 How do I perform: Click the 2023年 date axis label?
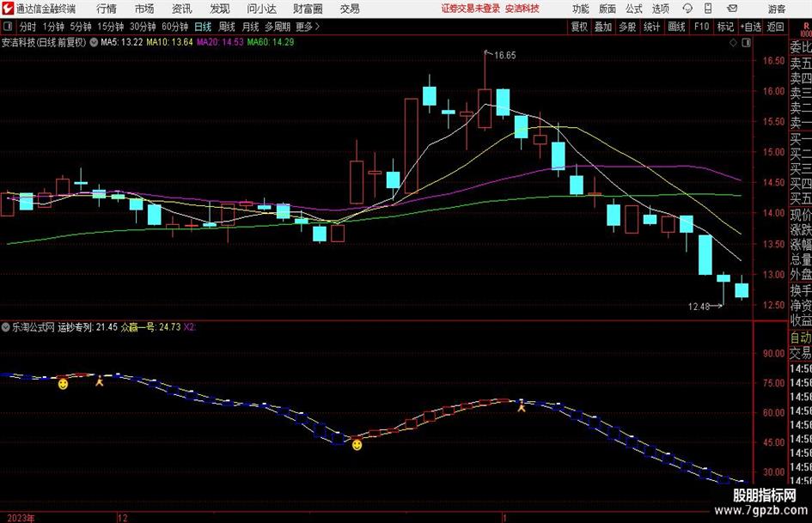pos(21,518)
